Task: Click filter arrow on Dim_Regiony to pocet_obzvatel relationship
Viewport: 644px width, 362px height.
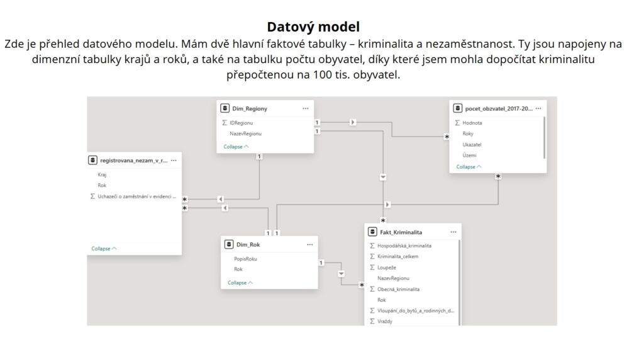Action: (353, 122)
